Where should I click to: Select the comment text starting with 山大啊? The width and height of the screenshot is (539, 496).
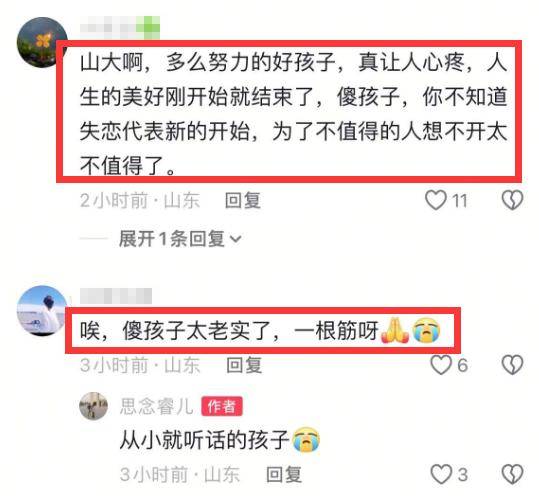click(293, 114)
